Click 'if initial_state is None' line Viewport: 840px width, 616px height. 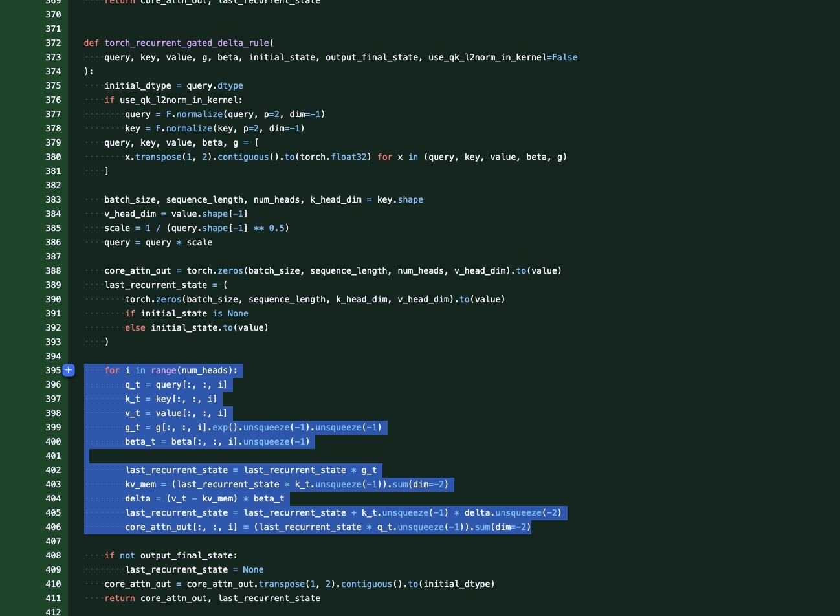click(x=187, y=313)
